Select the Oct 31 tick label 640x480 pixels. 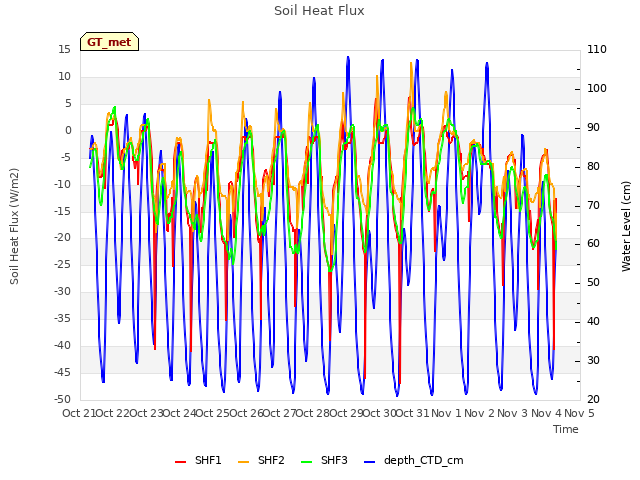click(x=413, y=413)
